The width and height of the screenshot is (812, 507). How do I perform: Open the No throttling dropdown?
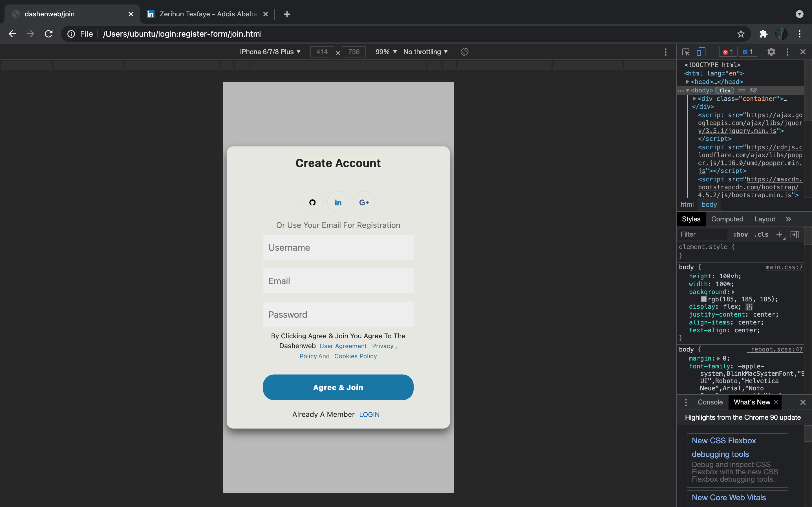pyautogui.click(x=425, y=52)
